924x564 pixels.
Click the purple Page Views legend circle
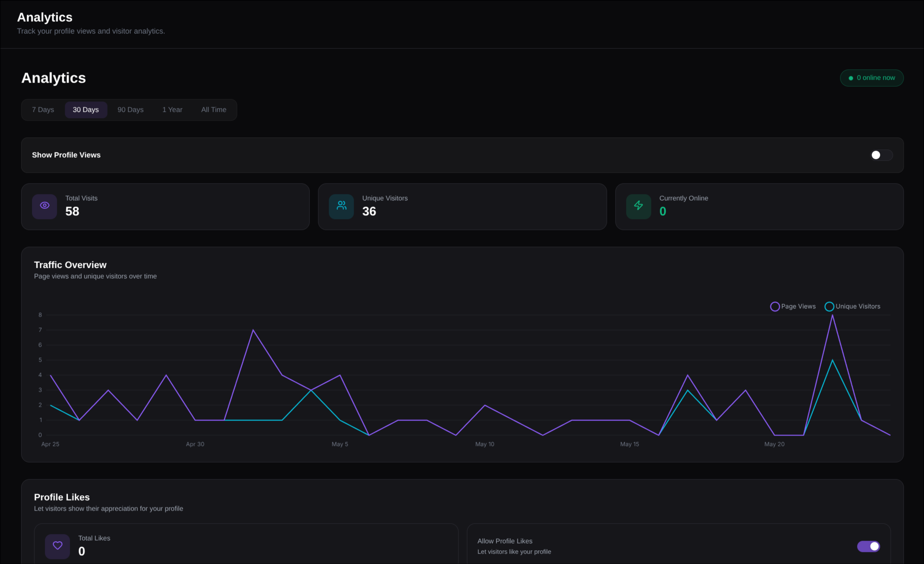coord(775,307)
